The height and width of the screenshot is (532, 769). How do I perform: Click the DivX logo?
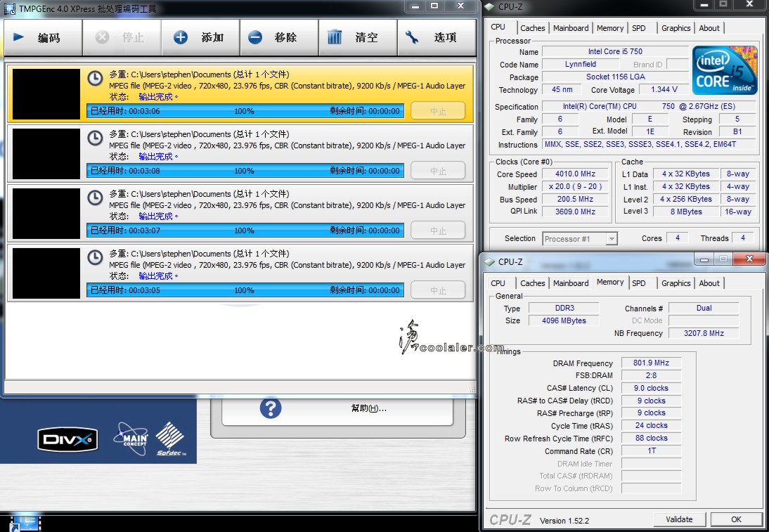67,439
